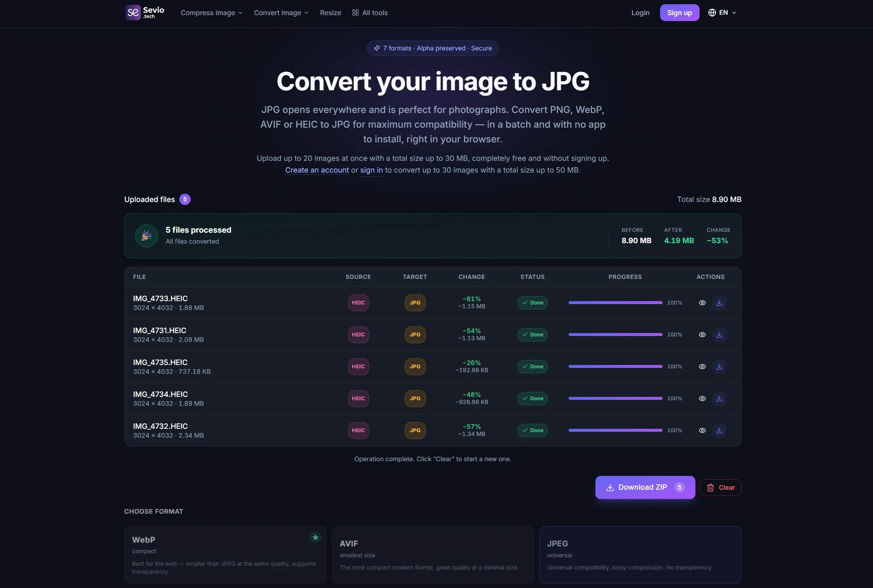This screenshot has width=873, height=588.
Task: Open the Compress image dropdown menu
Action: click(x=212, y=13)
